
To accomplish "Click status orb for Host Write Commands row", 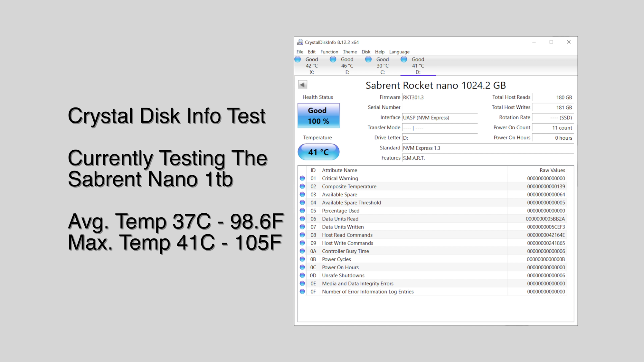I will tap(302, 243).
